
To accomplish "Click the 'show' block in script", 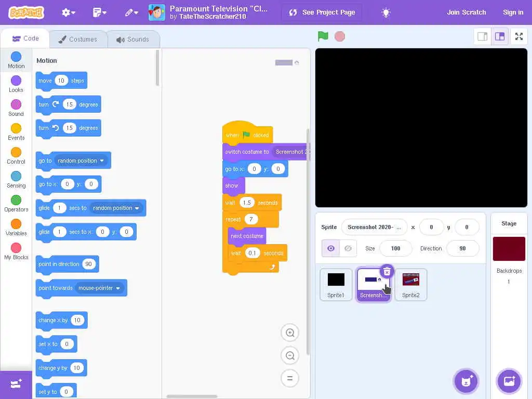I will click(x=233, y=185).
